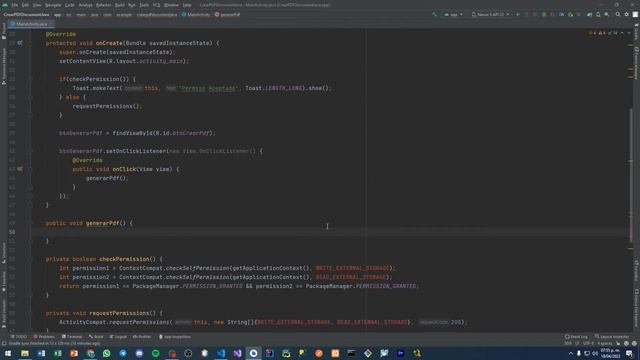
Task: Click the generarPdf() call inside onClick
Action: (107, 178)
